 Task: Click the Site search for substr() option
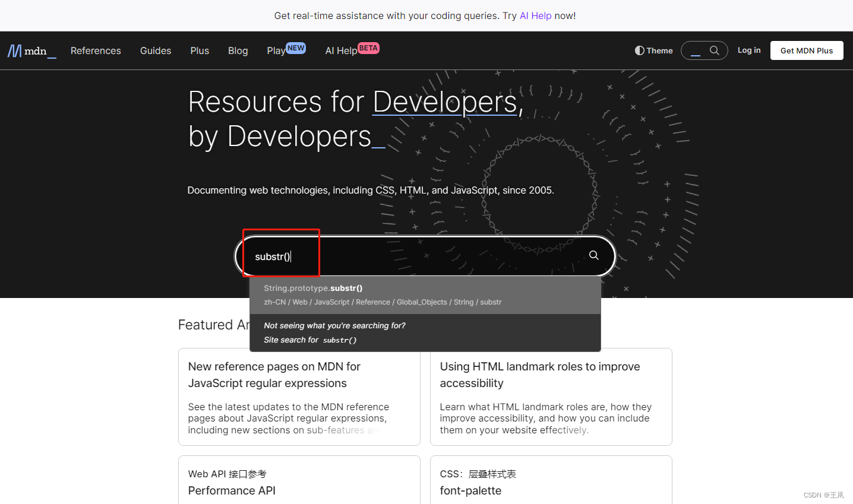[x=425, y=333]
